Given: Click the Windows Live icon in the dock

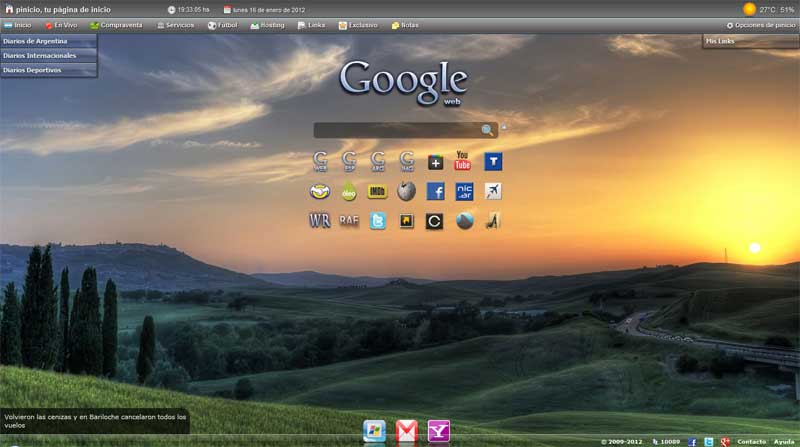Looking at the screenshot, I should 374,430.
